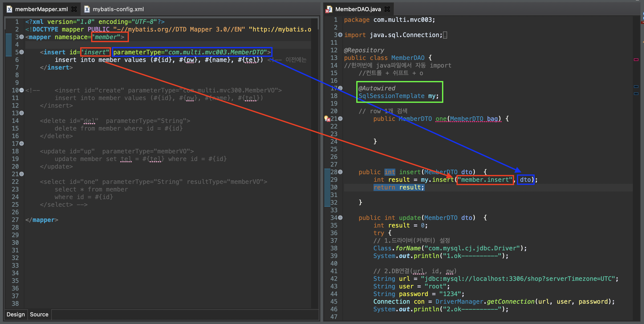Image resolution: width=644 pixels, height=324 pixels.
Task: Collapse the commented block at XML line 10
Action: 22,90
